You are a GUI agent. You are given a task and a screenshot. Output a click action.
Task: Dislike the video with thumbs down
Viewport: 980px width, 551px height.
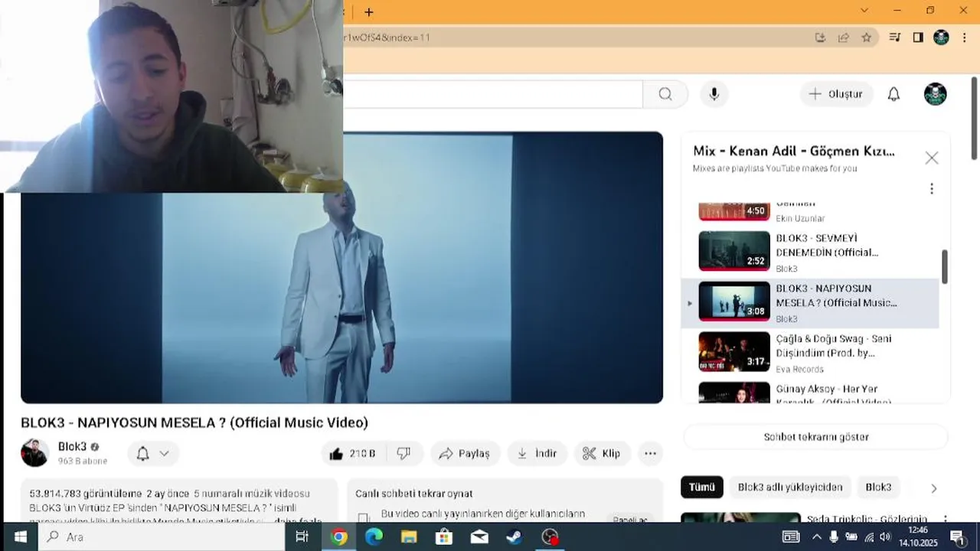403,453
